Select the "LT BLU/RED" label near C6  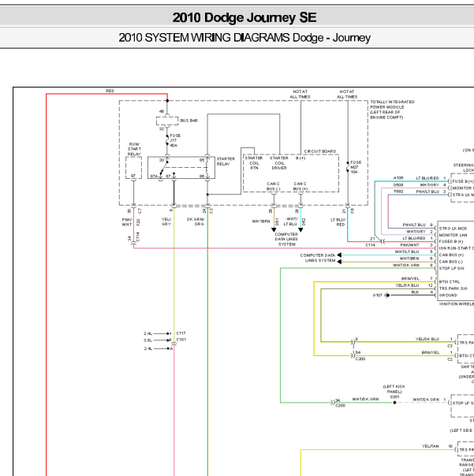point(338,222)
